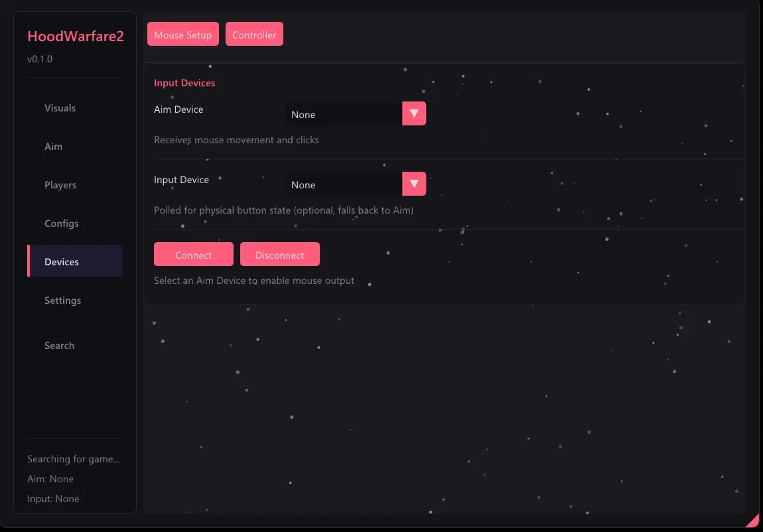This screenshot has width=763, height=532.
Task: Open the Input Device dropdown arrow
Action: click(x=413, y=184)
